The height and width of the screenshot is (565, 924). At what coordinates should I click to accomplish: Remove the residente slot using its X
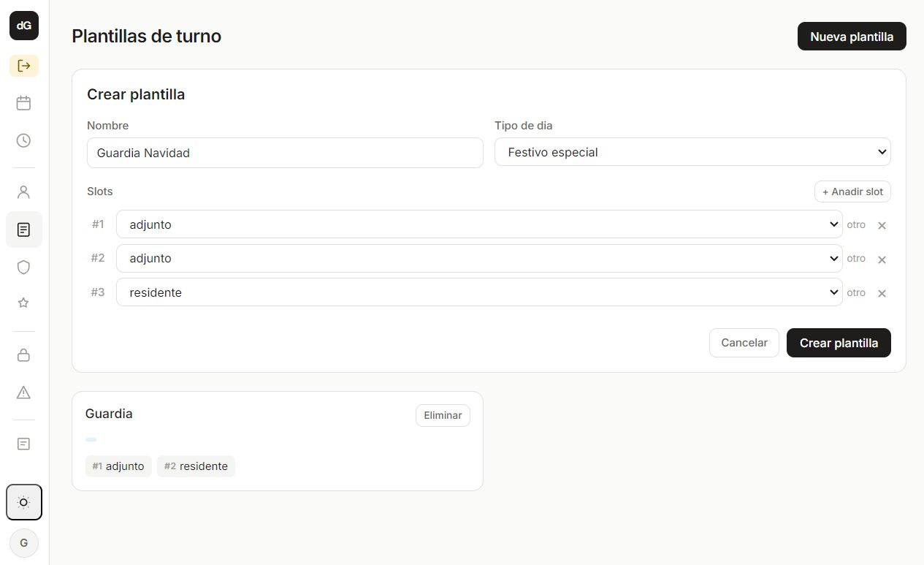(x=882, y=293)
